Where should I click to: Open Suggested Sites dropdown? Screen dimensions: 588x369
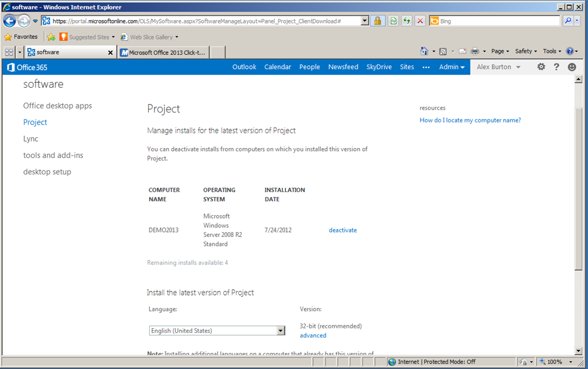pyautogui.click(x=87, y=37)
